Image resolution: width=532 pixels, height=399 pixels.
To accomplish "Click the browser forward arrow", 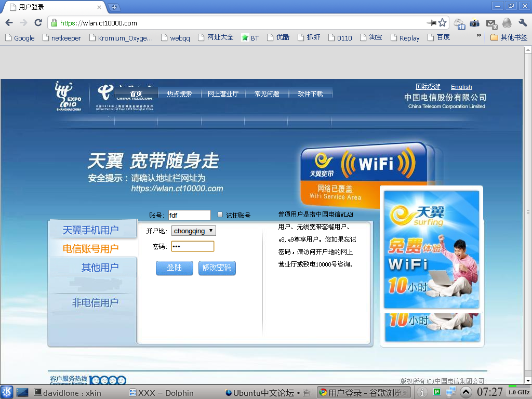I will click(23, 23).
